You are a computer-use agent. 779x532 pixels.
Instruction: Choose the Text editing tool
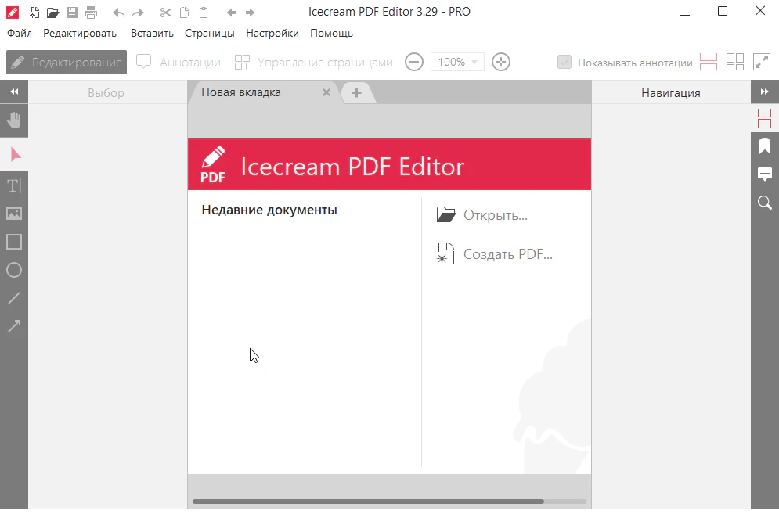point(14,185)
